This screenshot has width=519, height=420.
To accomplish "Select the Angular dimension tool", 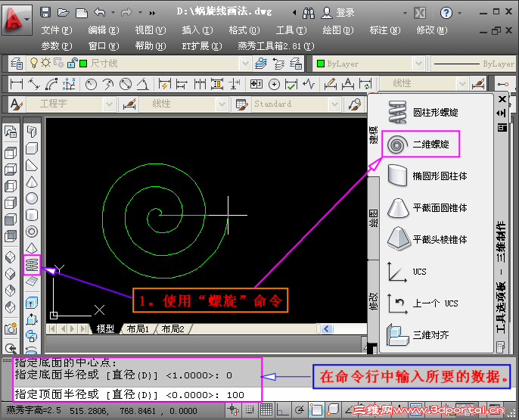I will pos(143,84).
